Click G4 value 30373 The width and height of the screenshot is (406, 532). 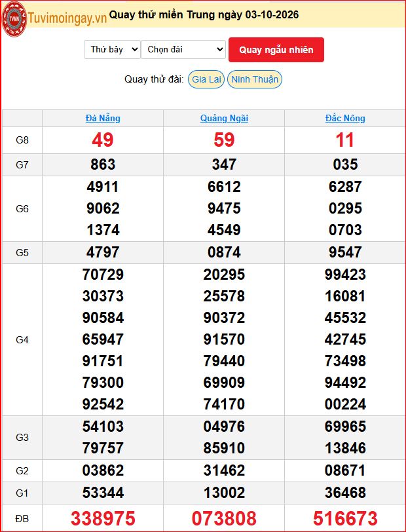click(103, 296)
